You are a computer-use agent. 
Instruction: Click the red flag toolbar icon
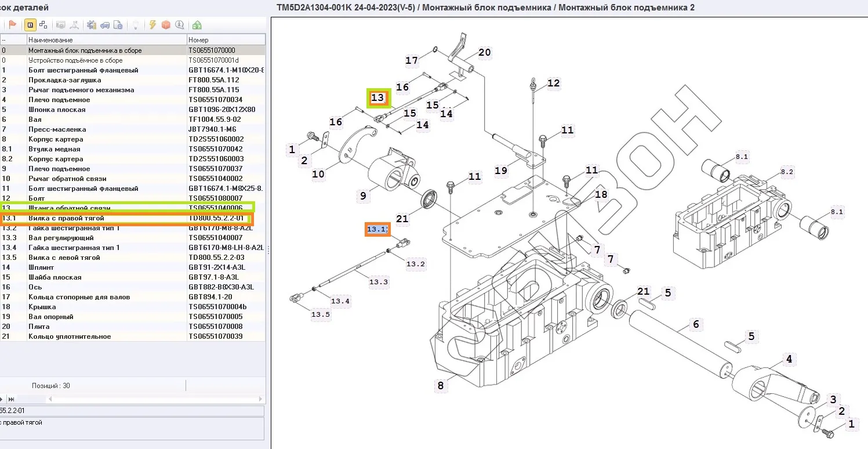[13, 25]
